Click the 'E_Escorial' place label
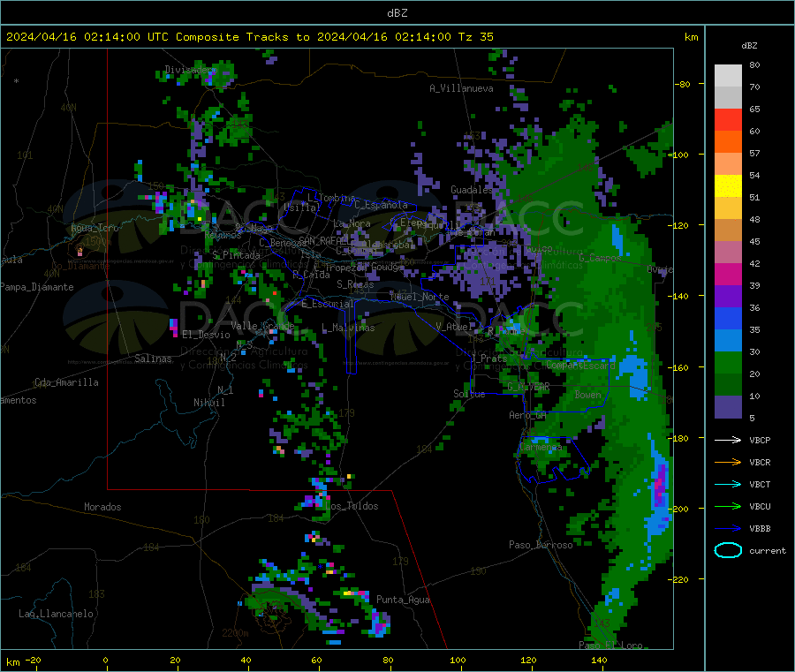Viewport: 795px width, 672px height. (x=328, y=304)
